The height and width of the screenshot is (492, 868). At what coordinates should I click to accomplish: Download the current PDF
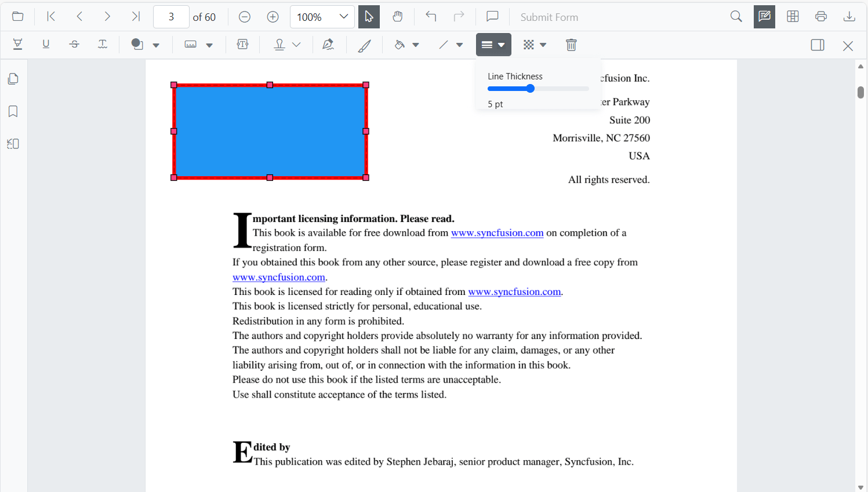coord(849,16)
